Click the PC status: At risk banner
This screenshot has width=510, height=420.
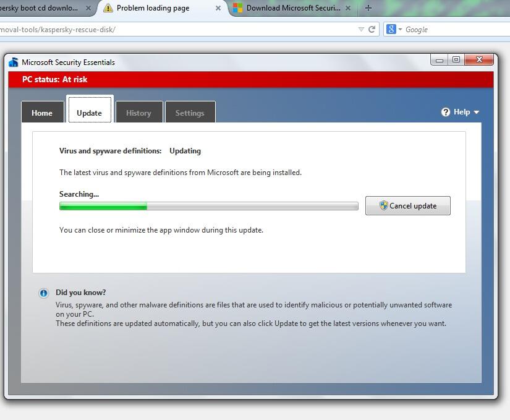(x=251, y=79)
